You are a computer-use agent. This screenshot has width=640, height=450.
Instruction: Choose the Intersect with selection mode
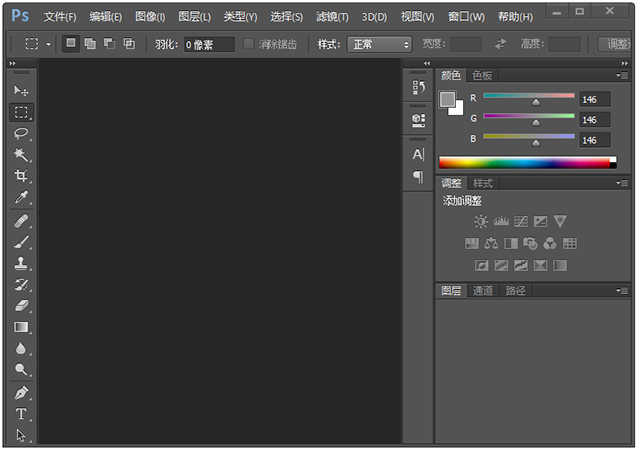[128, 44]
